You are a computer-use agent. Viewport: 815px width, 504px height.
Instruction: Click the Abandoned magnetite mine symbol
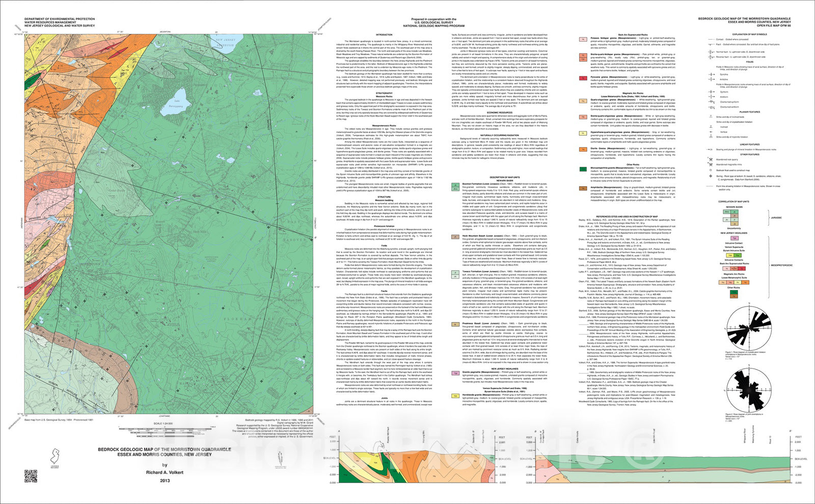(710, 165)
